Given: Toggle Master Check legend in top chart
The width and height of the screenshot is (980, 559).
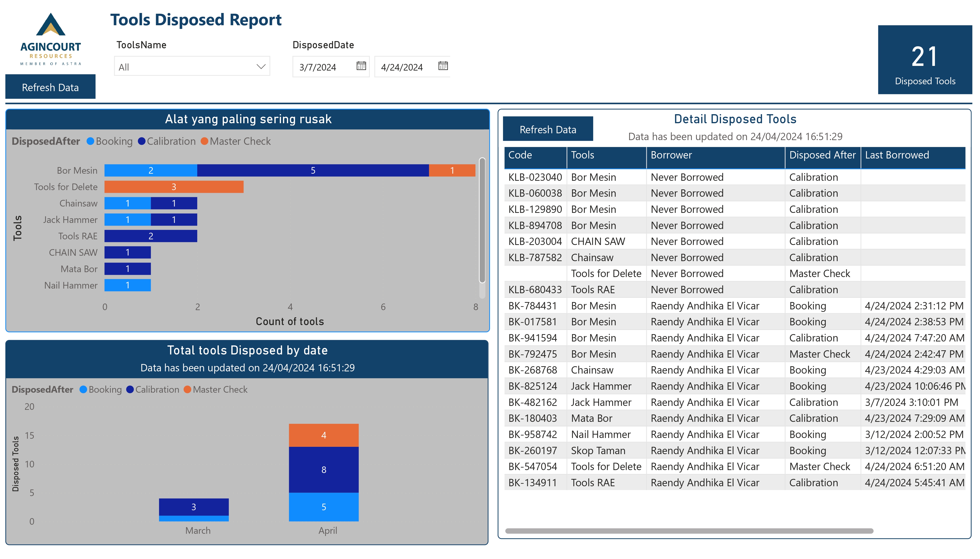Looking at the screenshot, I should (205, 141).
